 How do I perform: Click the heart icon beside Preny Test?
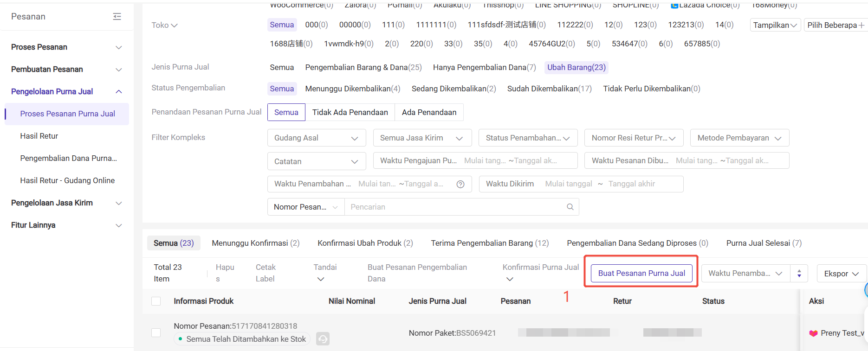813,333
